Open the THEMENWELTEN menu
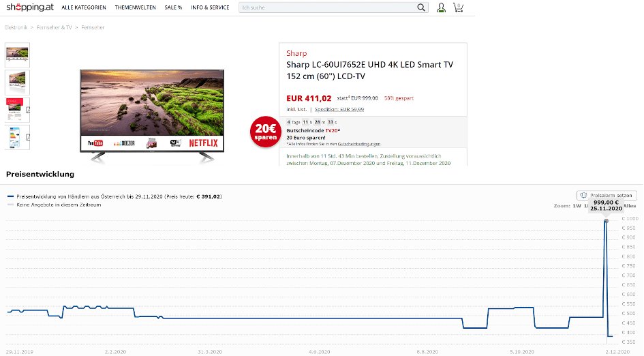This screenshot has height=356, width=644. (x=135, y=8)
